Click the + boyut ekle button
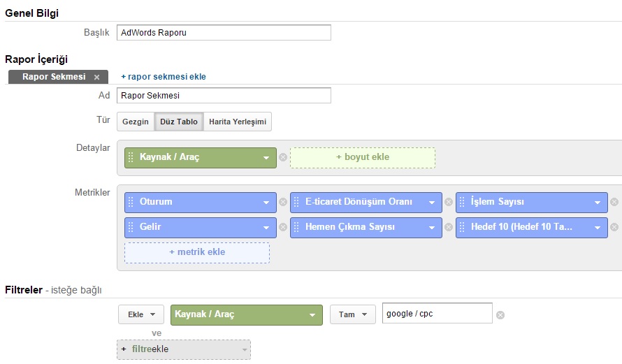The image size is (622, 364). coord(362,157)
